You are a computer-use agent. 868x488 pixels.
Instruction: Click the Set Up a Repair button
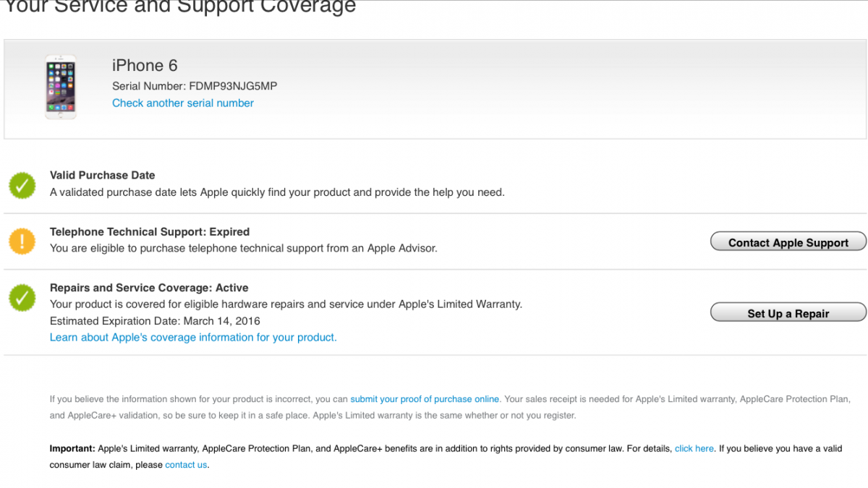click(x=788, y=313)
